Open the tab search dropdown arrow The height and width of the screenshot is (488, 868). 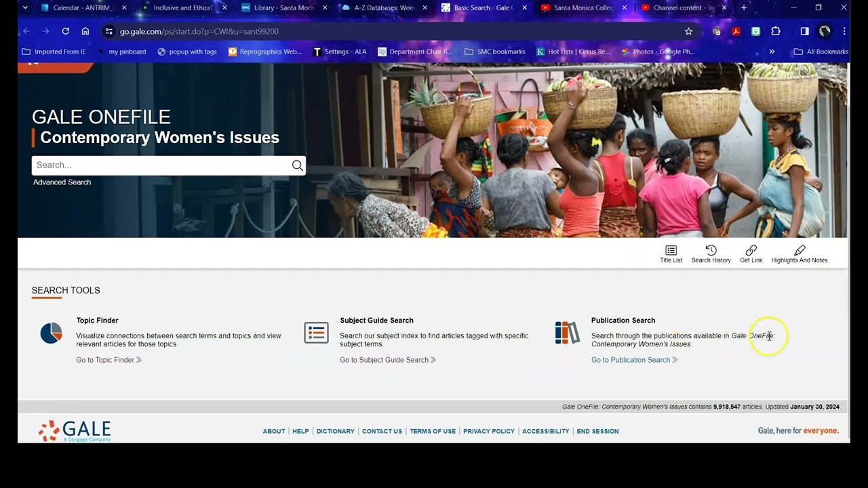click(25, 8)
